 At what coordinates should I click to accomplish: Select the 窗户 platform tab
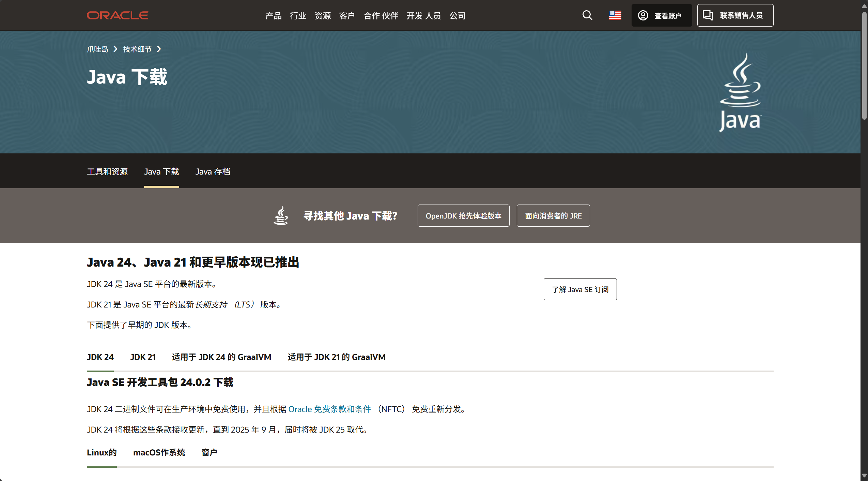[209, 452]
